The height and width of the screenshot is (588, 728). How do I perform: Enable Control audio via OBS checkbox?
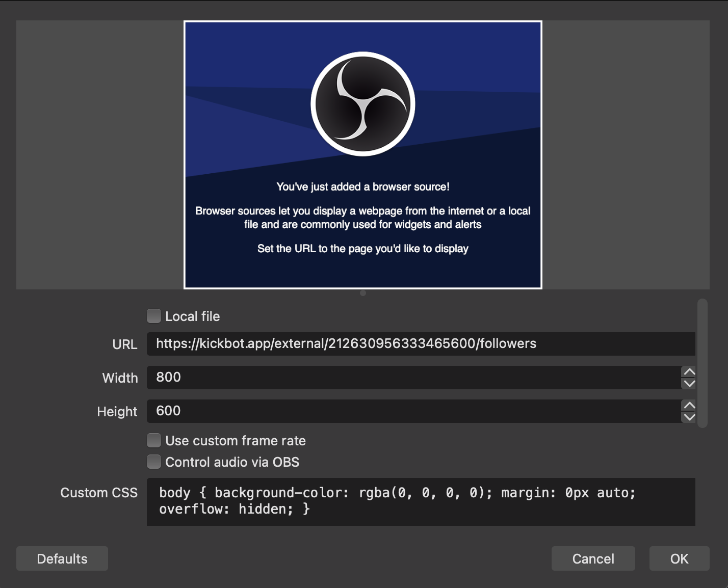click(x=154, y=462)
